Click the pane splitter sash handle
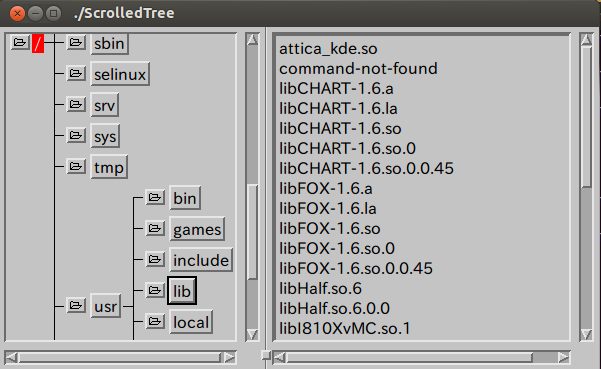601x369 pixels. [266, 355]
